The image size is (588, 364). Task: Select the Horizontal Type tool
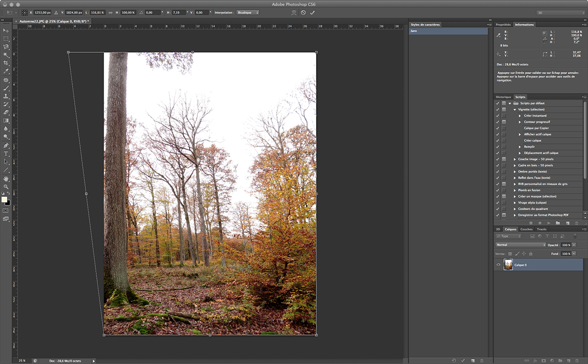(x=6, y=154)
